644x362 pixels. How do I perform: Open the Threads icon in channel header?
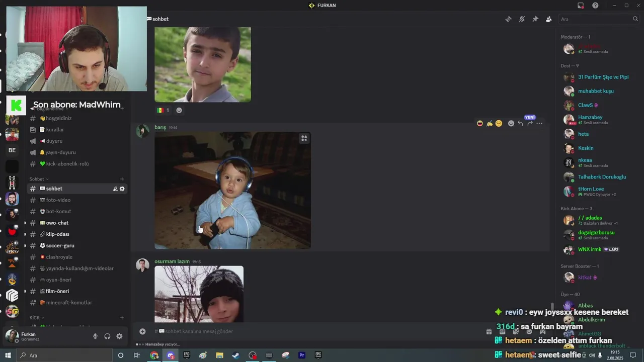point(508,19)
